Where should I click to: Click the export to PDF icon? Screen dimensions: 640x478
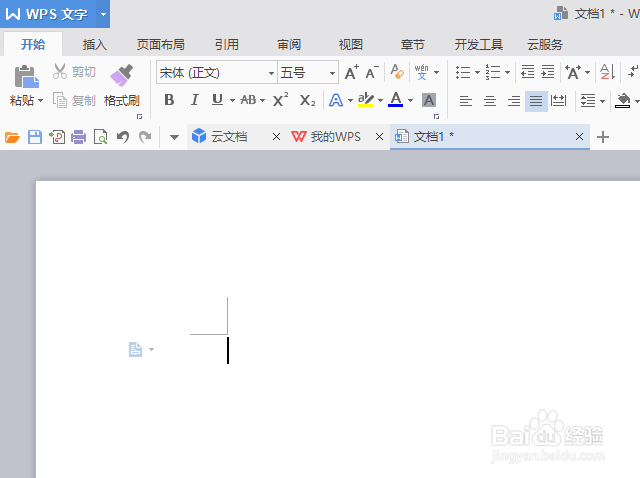point(57,137)
